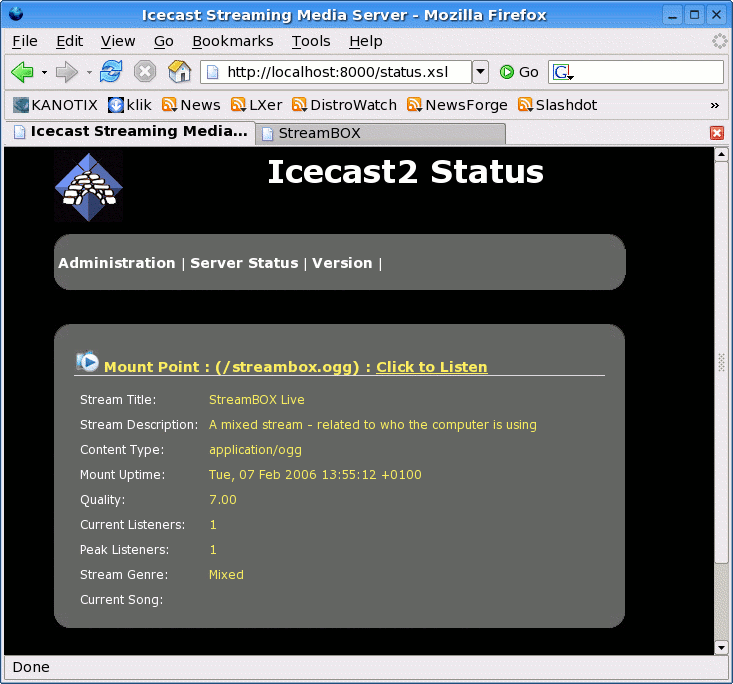The height and width of the screenshot is (684, 733).
Task: Click the Stop loading icon
Action: [145, 72]
